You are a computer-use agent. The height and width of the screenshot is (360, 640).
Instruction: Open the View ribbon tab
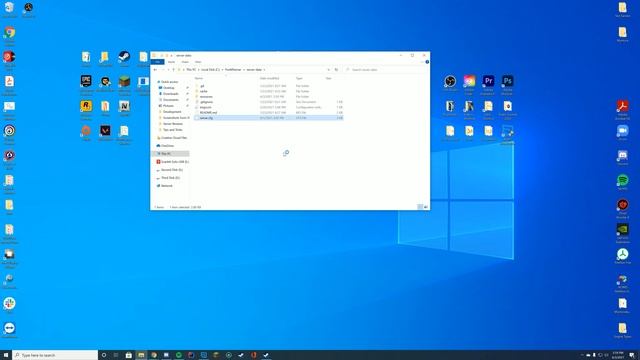tap(198, 62)
